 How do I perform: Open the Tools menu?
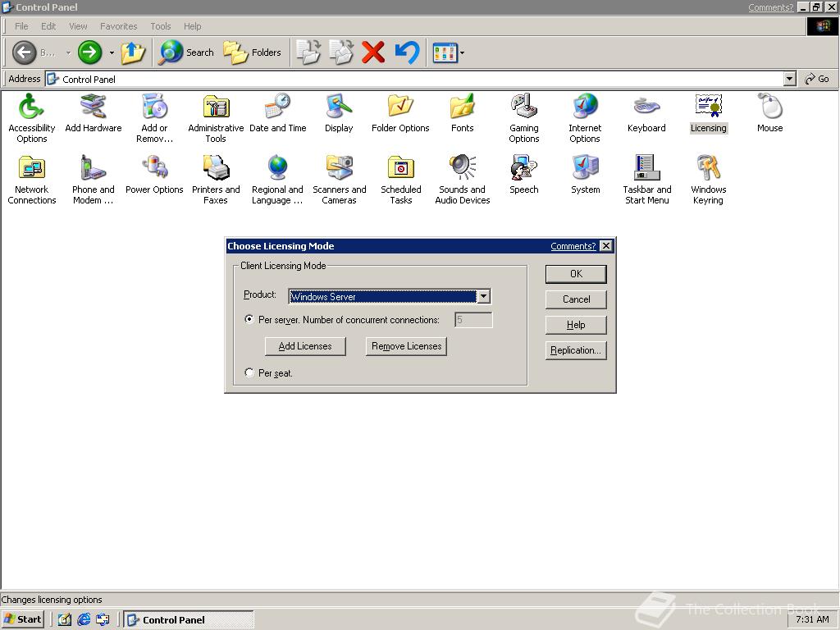tap(160, 26)
